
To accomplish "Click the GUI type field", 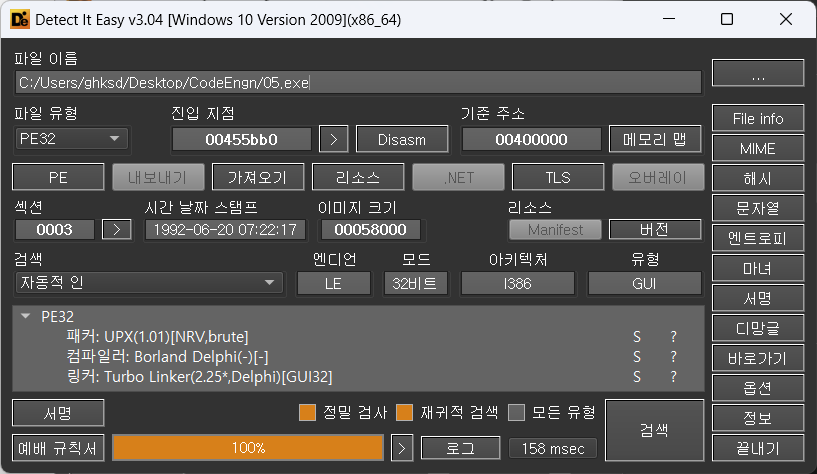I will coord(644,284).
